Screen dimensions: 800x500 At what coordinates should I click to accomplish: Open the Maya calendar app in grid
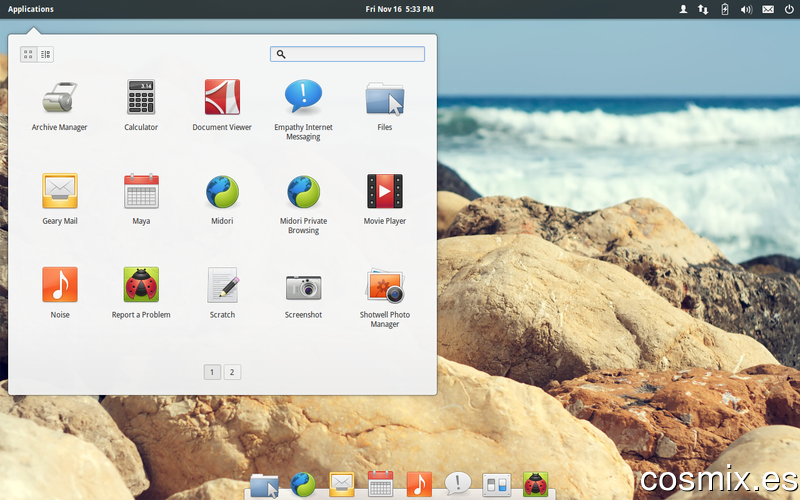pos(141,199)
